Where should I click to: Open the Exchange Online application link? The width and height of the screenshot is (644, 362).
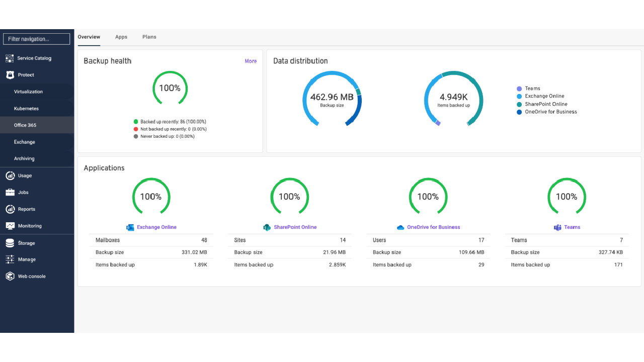click(156, 227)
